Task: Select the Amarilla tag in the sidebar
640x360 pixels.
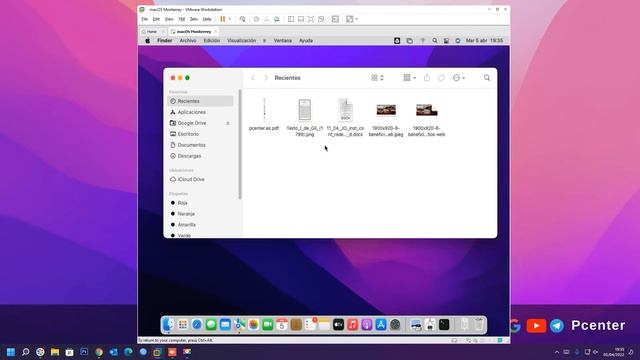Action: point(200,224)
